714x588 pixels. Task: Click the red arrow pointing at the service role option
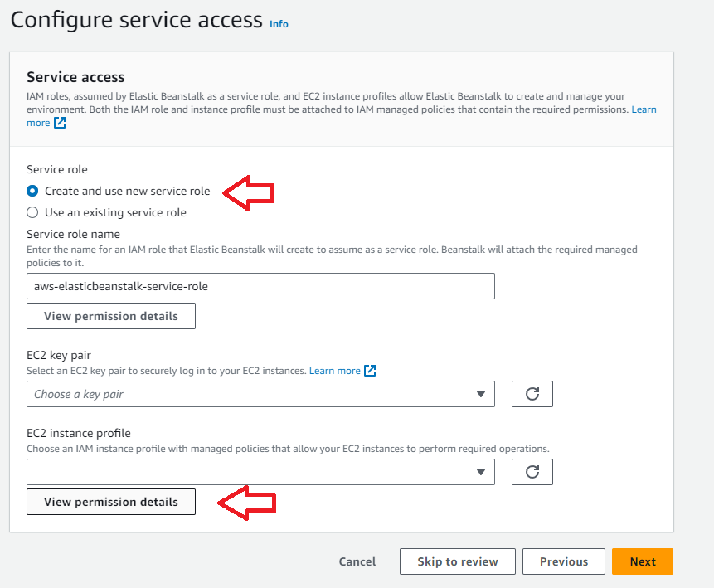[250, 193]
